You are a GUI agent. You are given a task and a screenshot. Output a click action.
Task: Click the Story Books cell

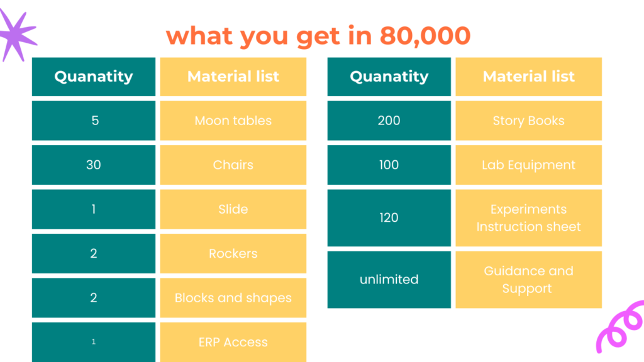click(x=528, y=121)
